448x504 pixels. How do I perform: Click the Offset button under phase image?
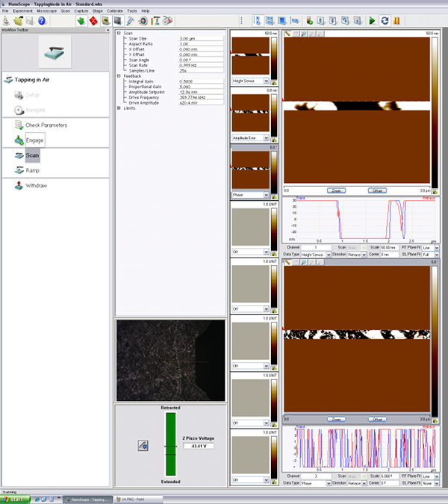377,419
